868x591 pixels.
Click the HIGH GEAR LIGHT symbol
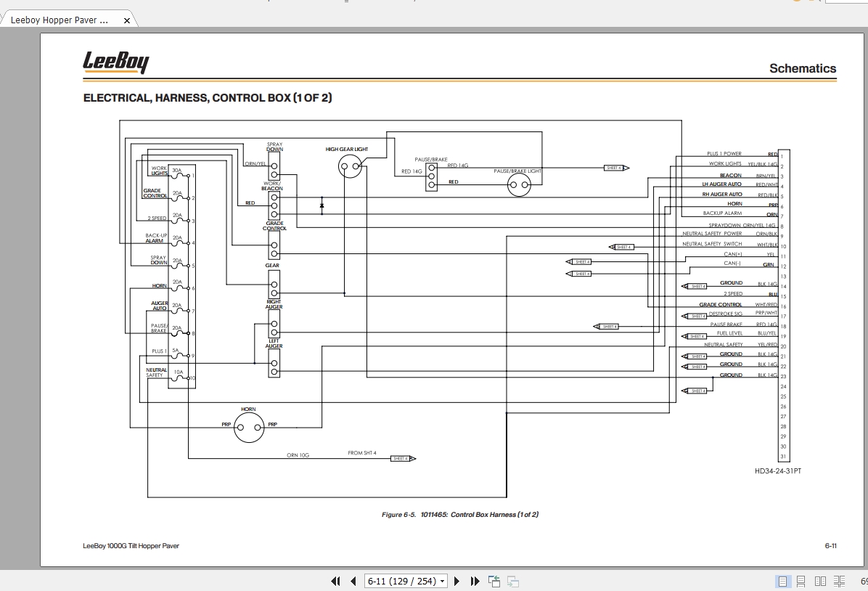(x=350, y=166)
